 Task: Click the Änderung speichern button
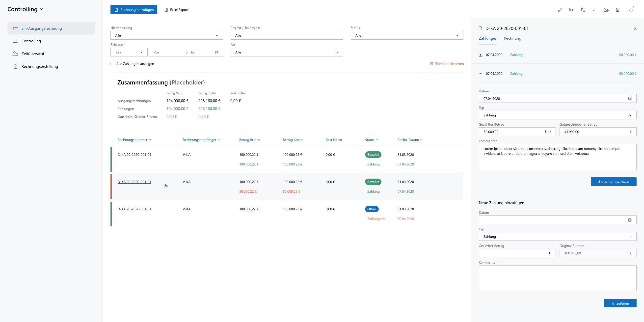(x=613, y=182)
